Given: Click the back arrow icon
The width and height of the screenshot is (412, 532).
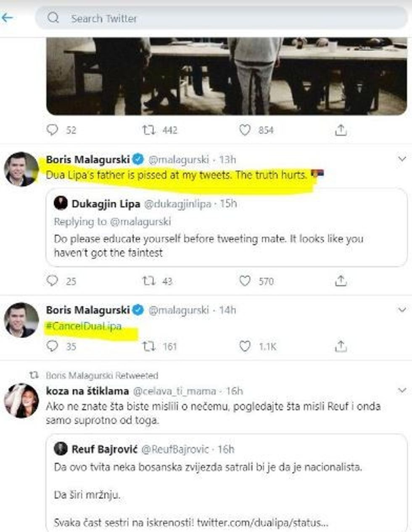Looking at the screenshot, I should (7, 18).
